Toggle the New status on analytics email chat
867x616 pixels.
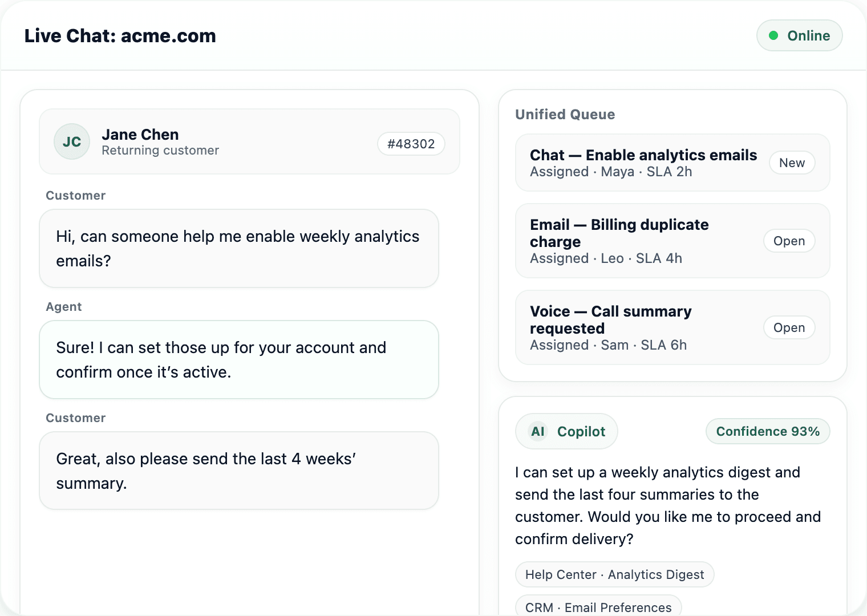(792, 163)
